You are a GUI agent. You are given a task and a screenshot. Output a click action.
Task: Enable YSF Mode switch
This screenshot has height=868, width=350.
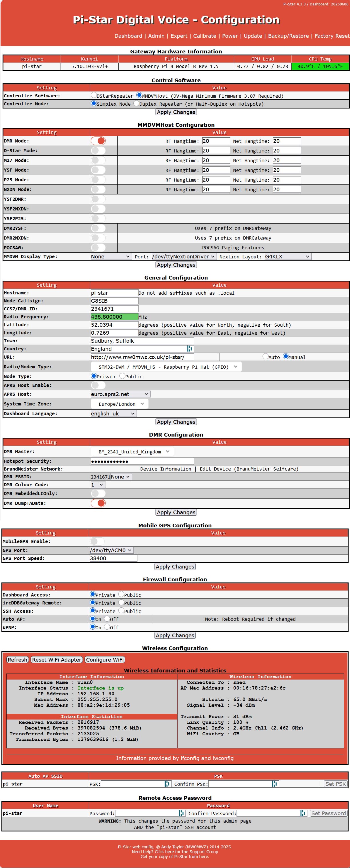[x=98, y=170]
